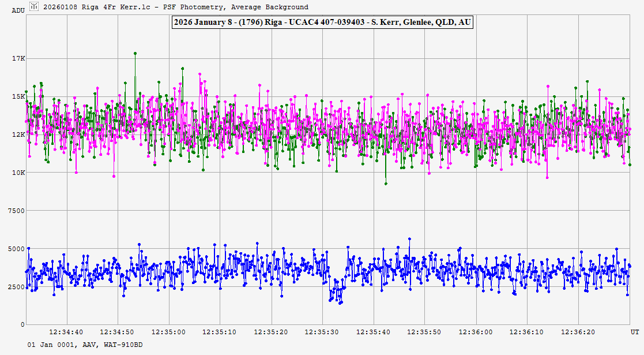
Task: Click the 15K y-axis label
Action: [18, 96]
